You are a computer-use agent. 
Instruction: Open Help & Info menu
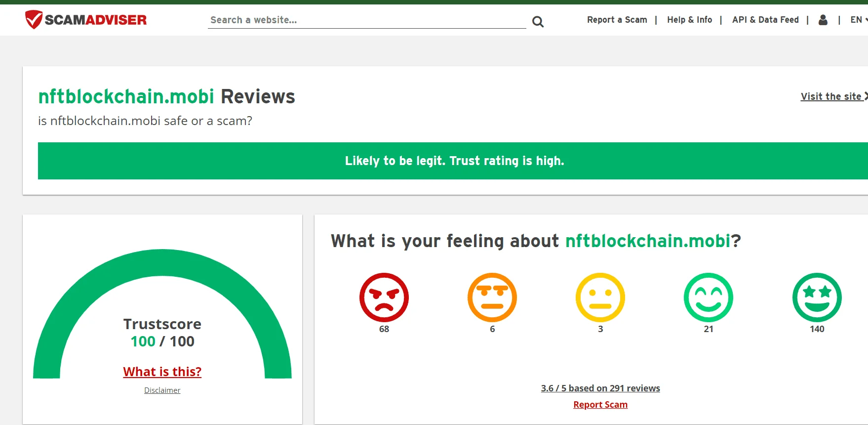point(689,20)
